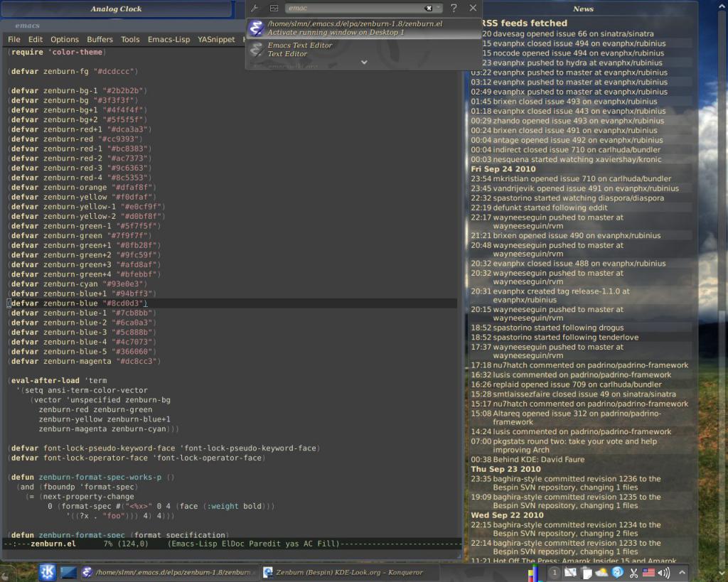
Task: Switch to the zenburn.el Emacs taskbar entry
Action: click(x=169, y=572)
